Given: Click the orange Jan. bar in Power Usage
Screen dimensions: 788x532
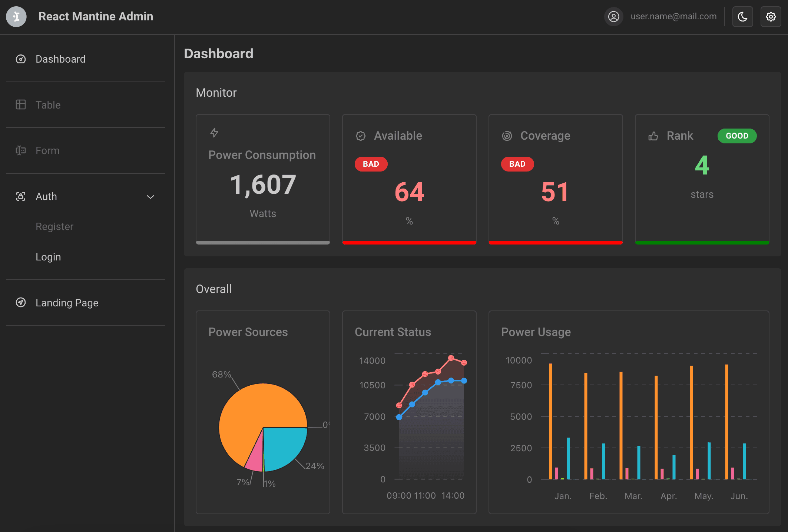Looking at the screenshot, I should 551,421.
